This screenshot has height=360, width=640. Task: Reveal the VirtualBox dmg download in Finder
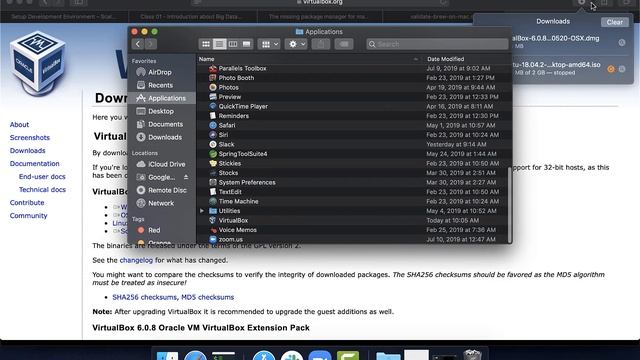(622, 42)
